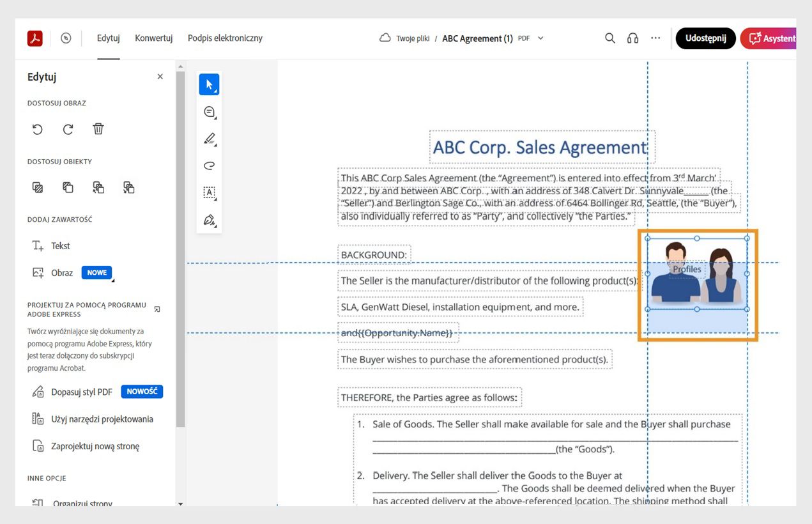Click the panel scrollbar down arrow

181,504
